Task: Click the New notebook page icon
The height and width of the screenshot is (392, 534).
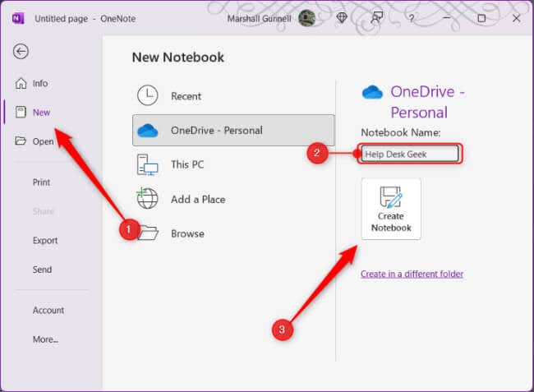Action: click(21, 112)
